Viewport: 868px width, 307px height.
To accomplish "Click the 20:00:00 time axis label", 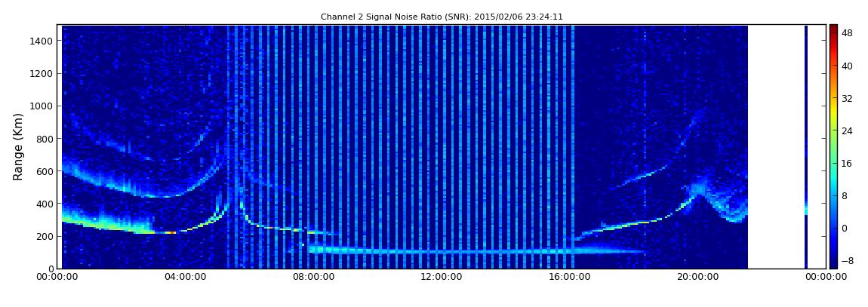I will tap(697, 277).
